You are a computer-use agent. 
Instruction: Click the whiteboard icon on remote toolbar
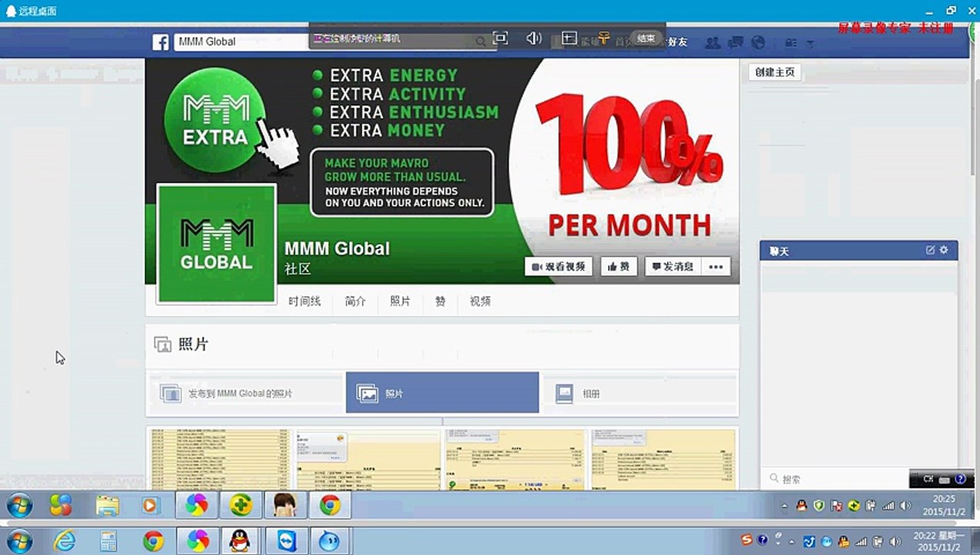(x=569, y=38)
